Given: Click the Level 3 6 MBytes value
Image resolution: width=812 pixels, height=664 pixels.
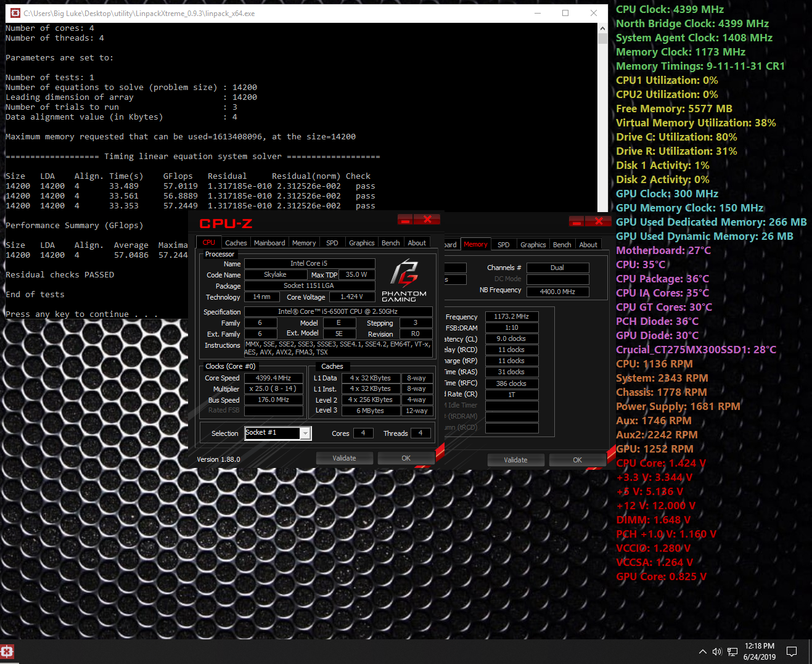Looking at the screenshot, I should [371, 411].
